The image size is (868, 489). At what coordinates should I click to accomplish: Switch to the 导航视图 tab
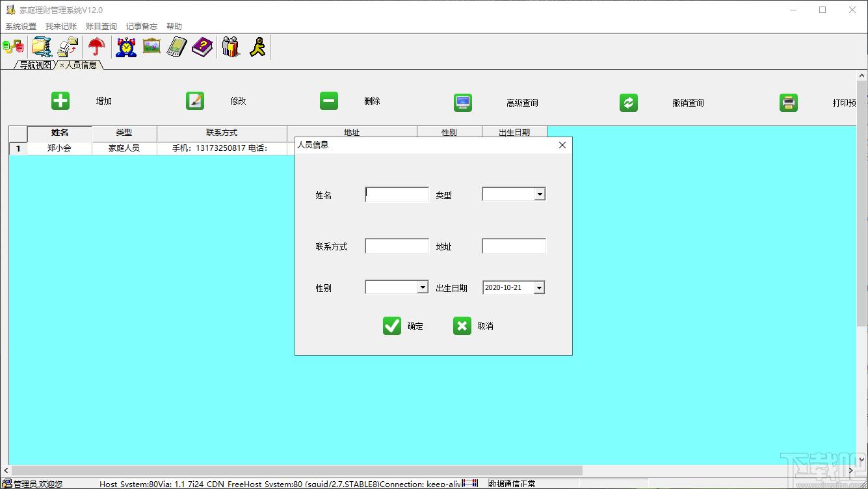tap(35, 65)
